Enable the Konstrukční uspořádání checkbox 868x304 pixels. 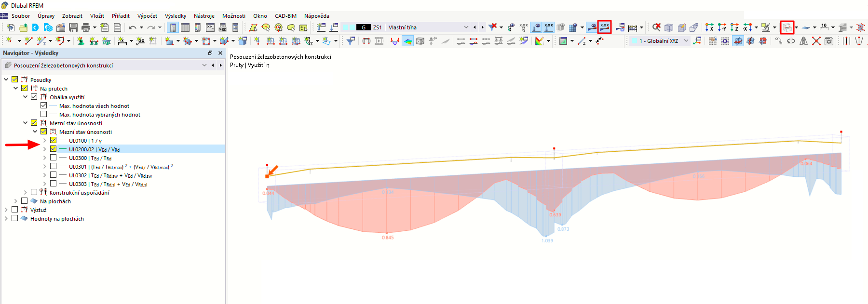[x=34, y=192]
